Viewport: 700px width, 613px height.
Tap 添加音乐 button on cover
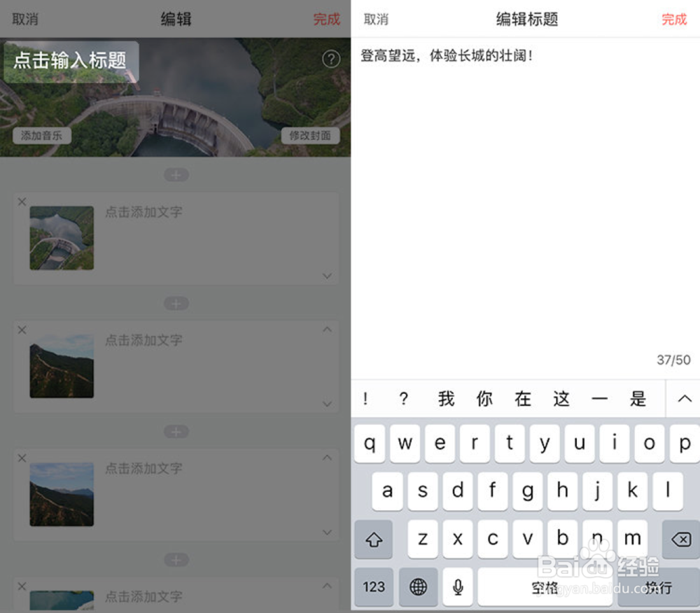[x=41, y=135]
